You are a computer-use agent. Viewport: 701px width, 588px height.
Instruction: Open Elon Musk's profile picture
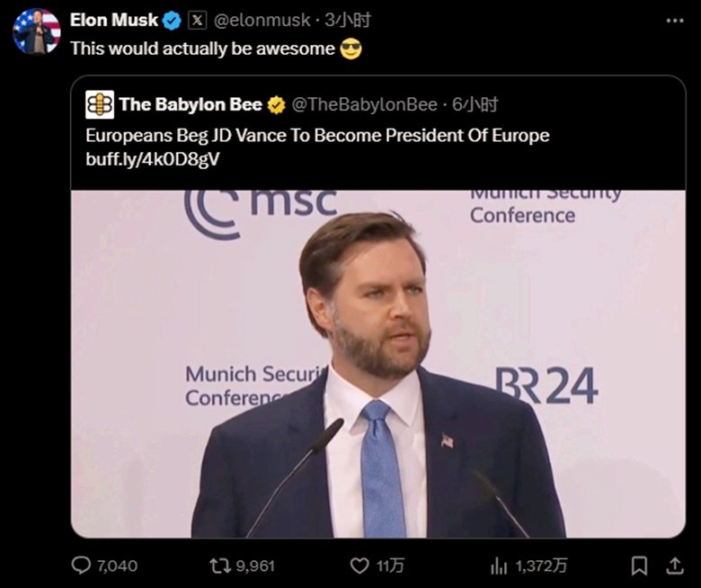tap(36, 31)
